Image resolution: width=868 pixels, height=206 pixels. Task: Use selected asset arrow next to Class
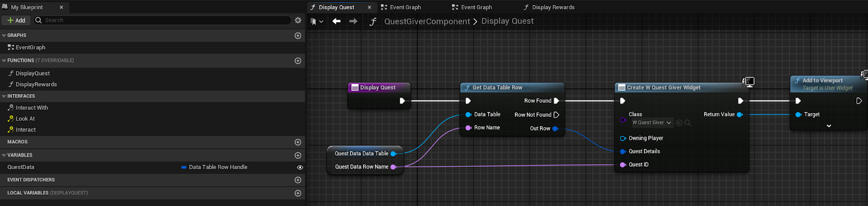679,123
